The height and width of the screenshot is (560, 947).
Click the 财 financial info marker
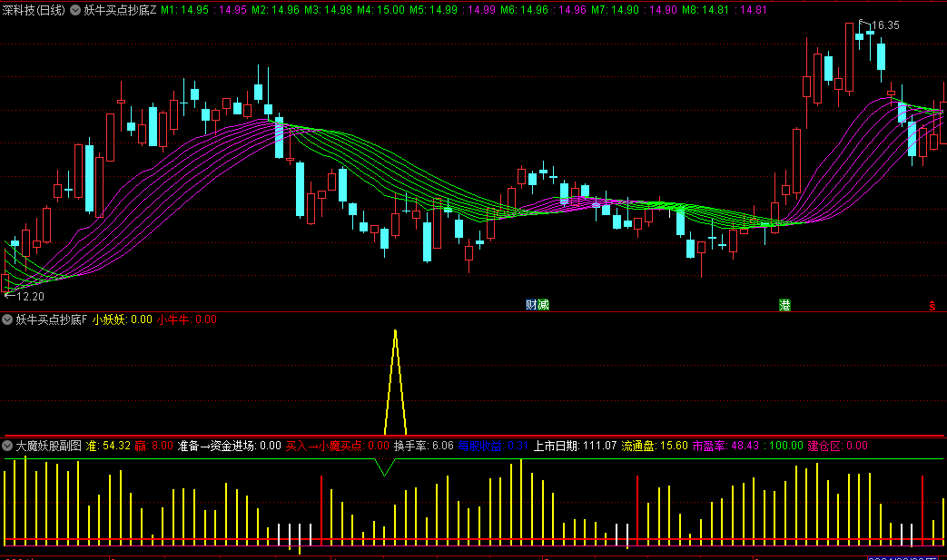tap(531, 305)
